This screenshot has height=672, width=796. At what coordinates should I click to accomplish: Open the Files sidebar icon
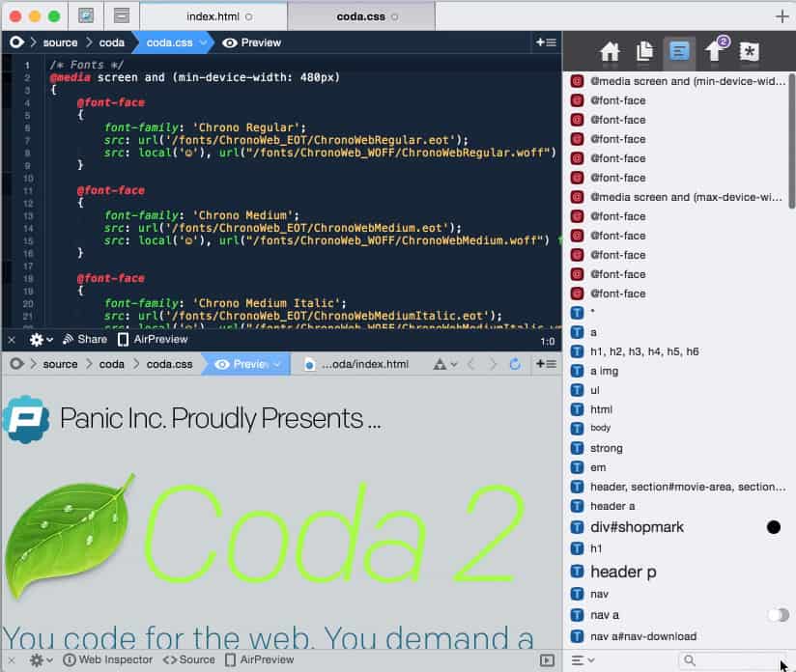[x=644, y=51]
